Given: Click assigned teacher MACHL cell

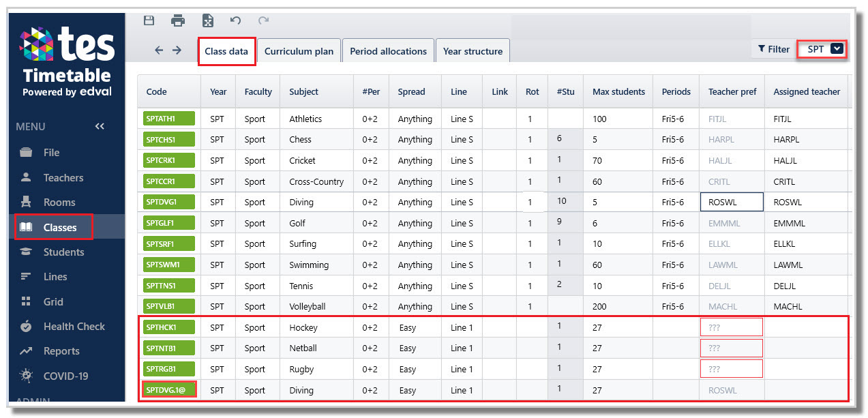Looking at the screenshot, I should [807, 306].
